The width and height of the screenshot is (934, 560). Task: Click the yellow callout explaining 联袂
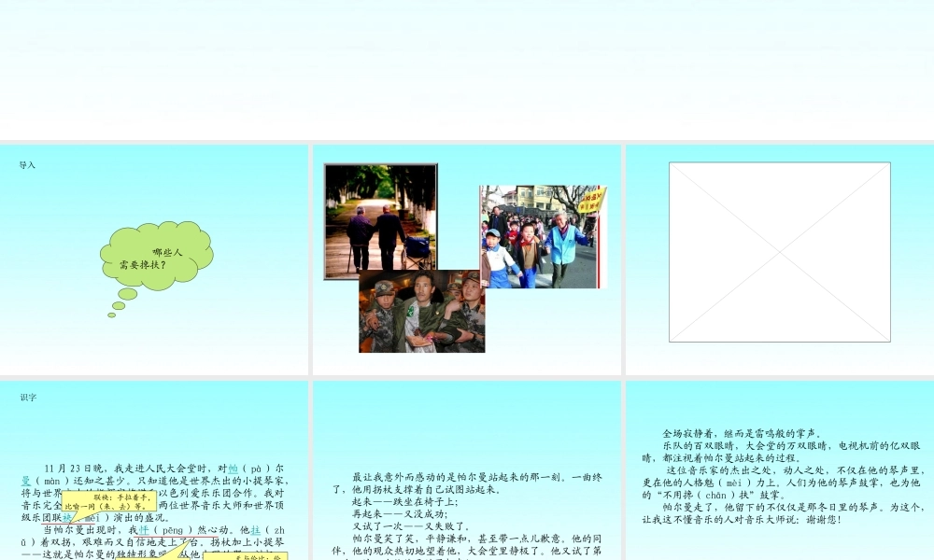pos(109,502)
